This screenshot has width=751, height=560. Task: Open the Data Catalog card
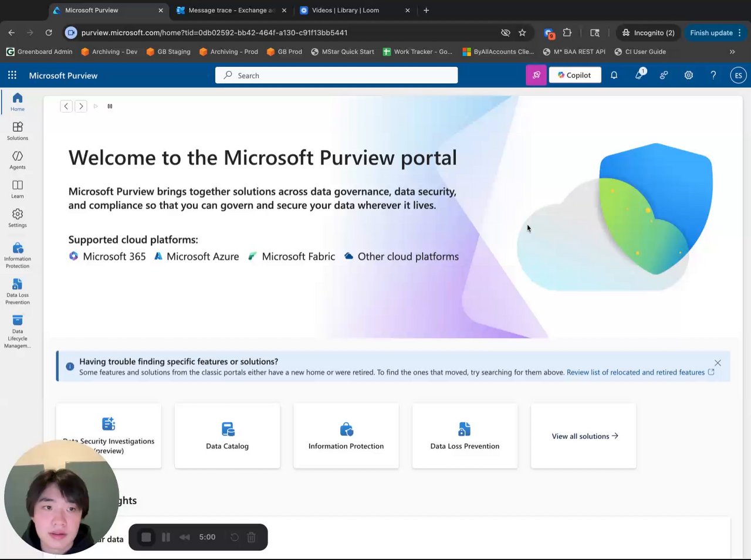[227, 436]
